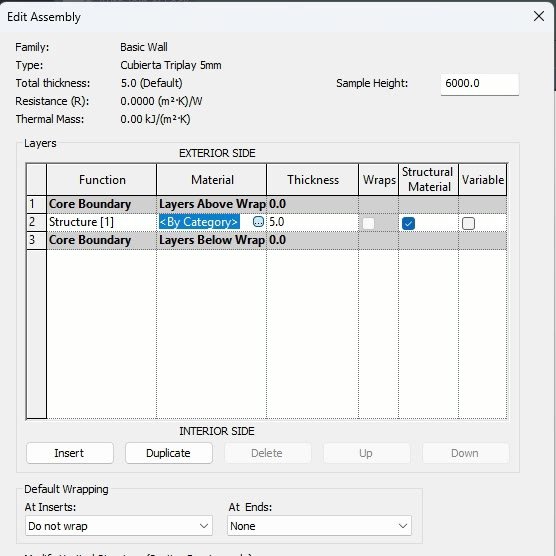Click the Delete layer button
Screen dimensions: 556x556
tap(268, 453)
